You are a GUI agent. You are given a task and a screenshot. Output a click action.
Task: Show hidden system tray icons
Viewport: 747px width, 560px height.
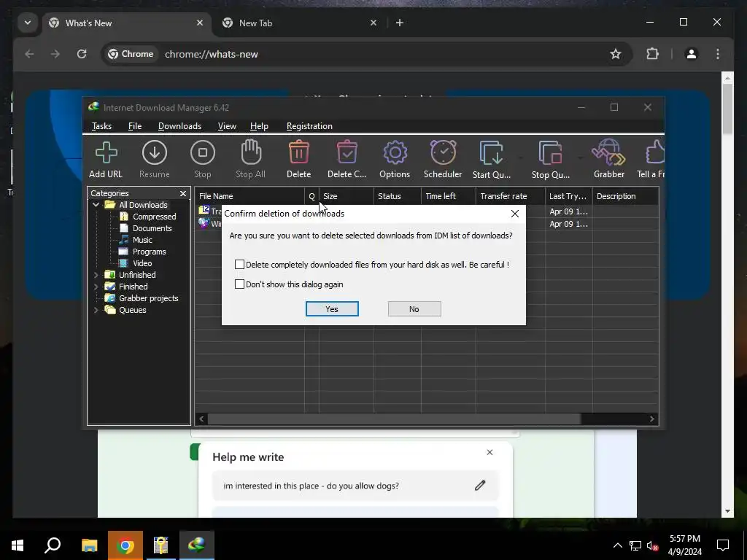coord(617,545)
